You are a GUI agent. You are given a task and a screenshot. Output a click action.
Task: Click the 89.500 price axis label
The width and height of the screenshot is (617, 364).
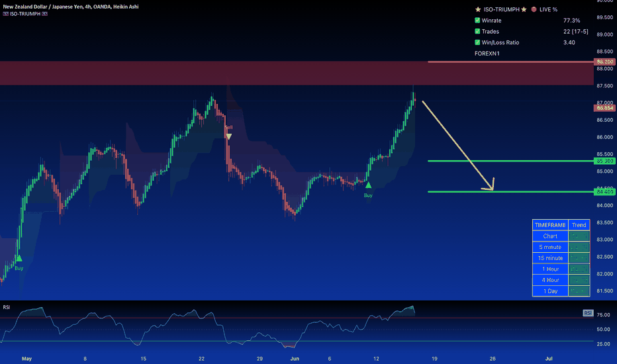[x=604, y=17]
